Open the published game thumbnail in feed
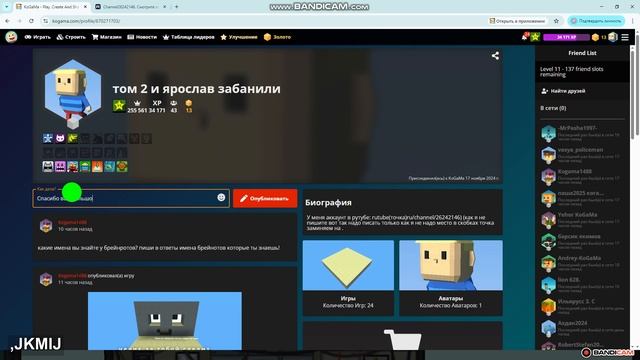 164,321
